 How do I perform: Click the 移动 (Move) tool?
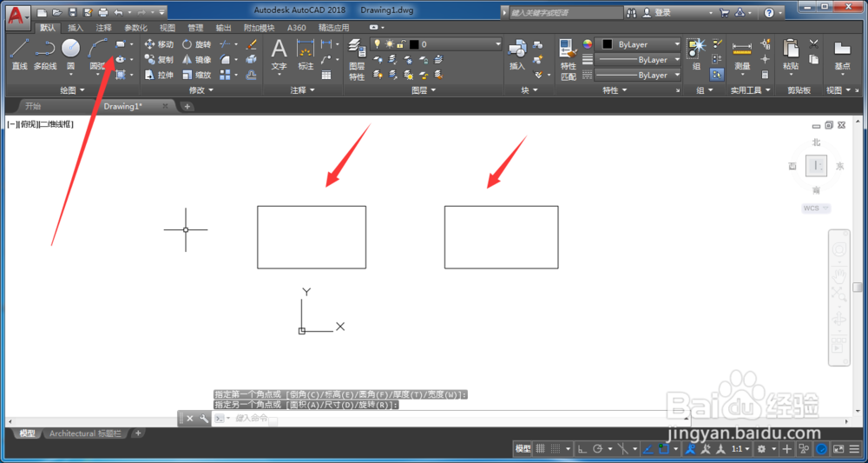[159, 44]
